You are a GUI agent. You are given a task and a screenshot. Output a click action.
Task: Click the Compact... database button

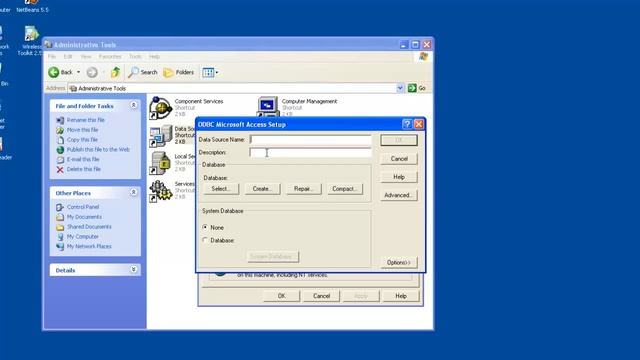tap(345, 189)
